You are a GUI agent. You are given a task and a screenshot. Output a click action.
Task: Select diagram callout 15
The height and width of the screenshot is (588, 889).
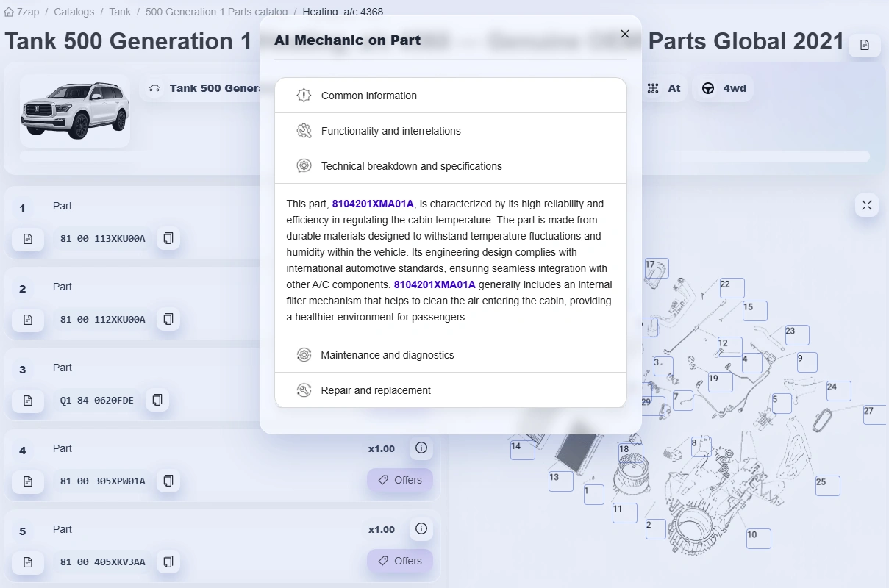click(x=754, y=311)
